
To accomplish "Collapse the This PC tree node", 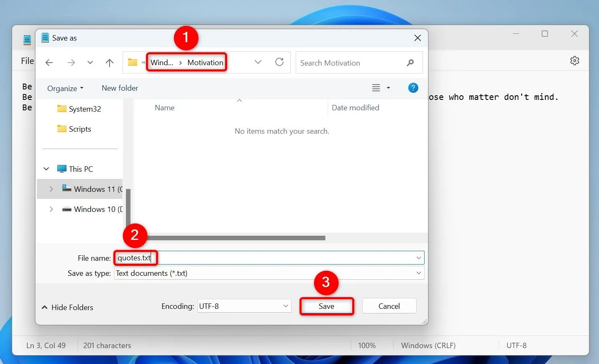I will pyautogui.click(x=46, y=169).
